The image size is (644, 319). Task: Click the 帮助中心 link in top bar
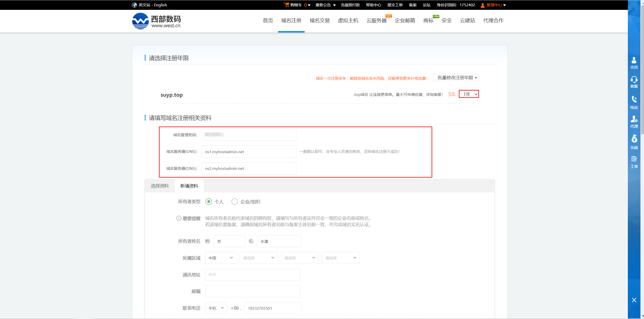tap(373, 5)
